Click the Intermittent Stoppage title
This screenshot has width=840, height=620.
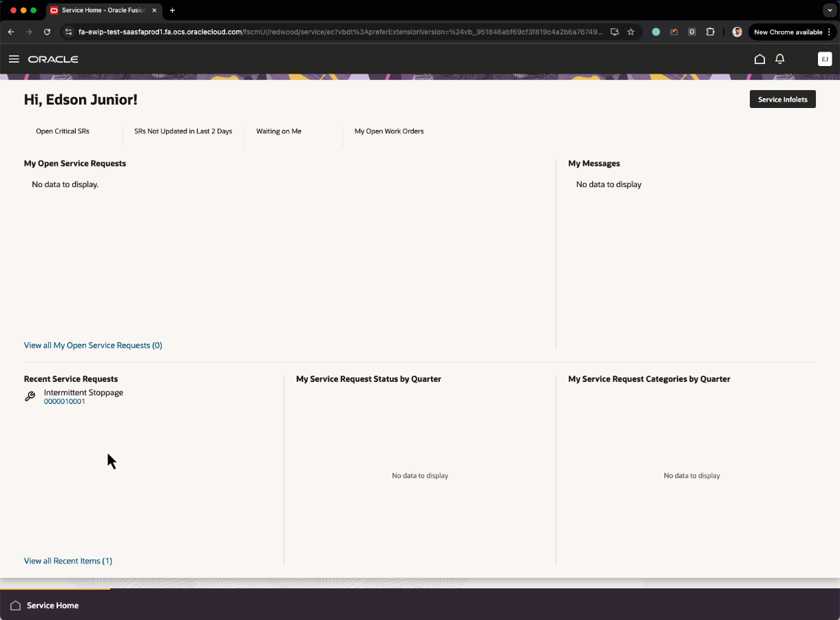83,393
